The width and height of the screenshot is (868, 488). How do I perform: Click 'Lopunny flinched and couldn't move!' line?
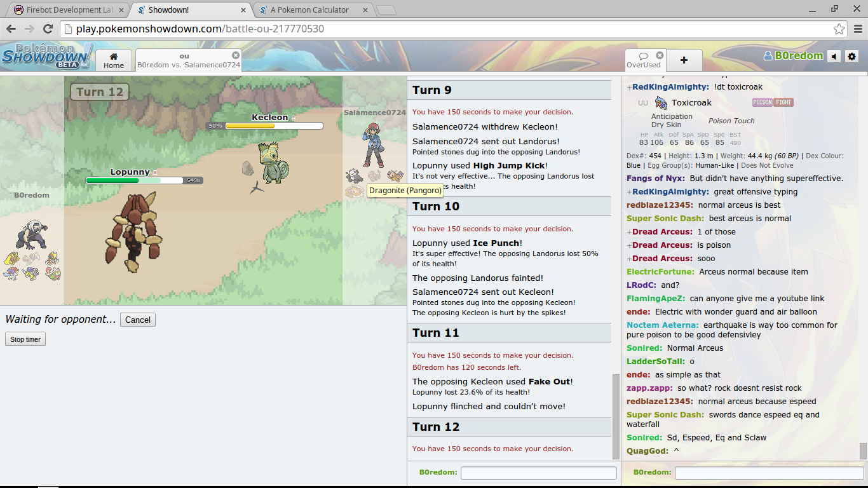point(489,407)
